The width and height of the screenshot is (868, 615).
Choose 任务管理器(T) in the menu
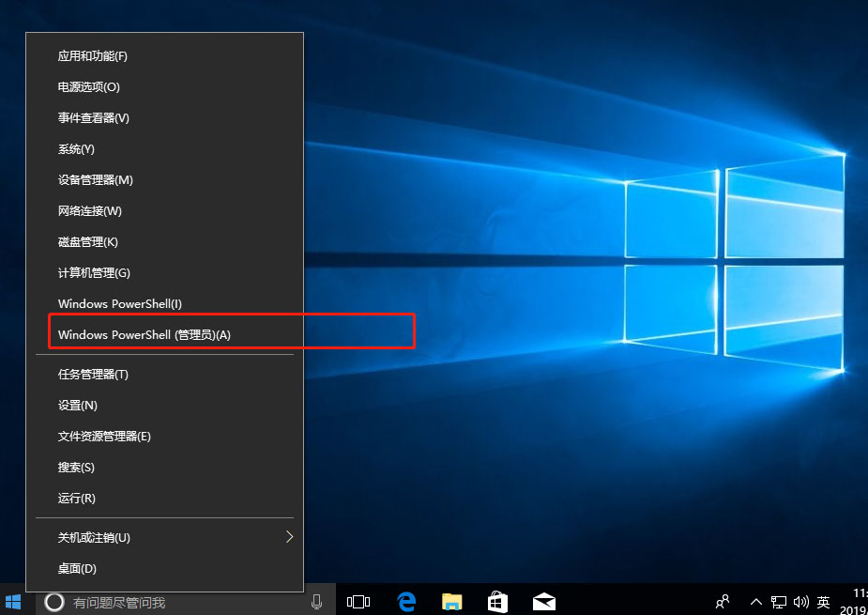pyautogui.click(x=93, y=374)
